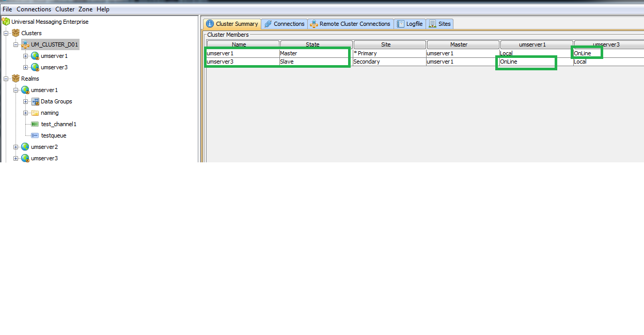Click globe icon of umserver1 under UM_CLUSTER_D01

click(x=35, y=56)
